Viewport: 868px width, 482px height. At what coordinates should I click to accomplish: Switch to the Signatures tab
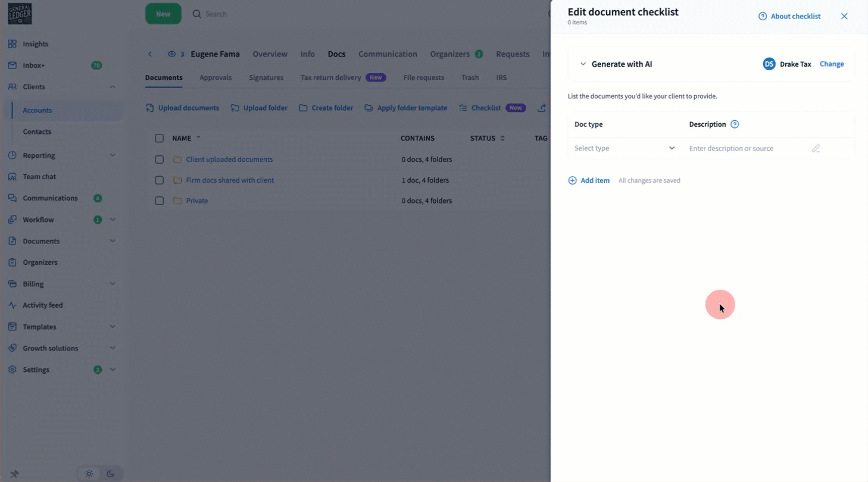pos(266,77)
